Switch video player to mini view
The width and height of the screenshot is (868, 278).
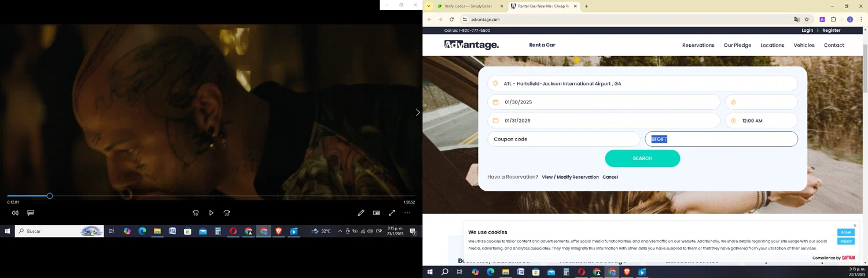(x=376, y=213)
